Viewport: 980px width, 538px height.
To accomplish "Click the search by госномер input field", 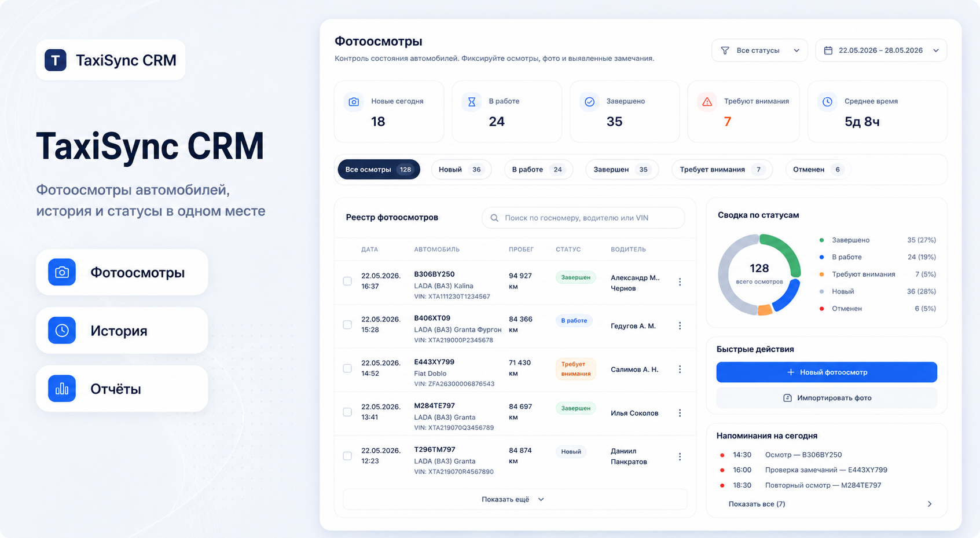I will click(x=583, y=218).
